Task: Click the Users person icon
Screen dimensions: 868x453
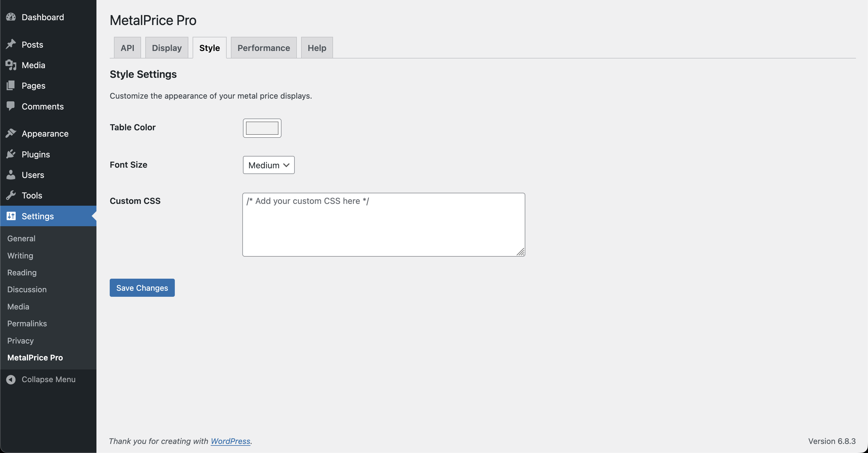Action: point(11,175)
